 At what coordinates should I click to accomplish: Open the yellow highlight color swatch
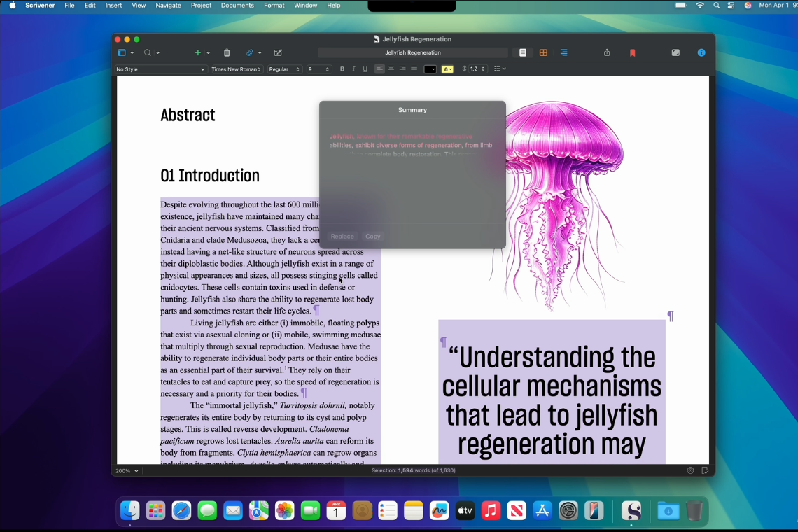[x=447, y=69]
